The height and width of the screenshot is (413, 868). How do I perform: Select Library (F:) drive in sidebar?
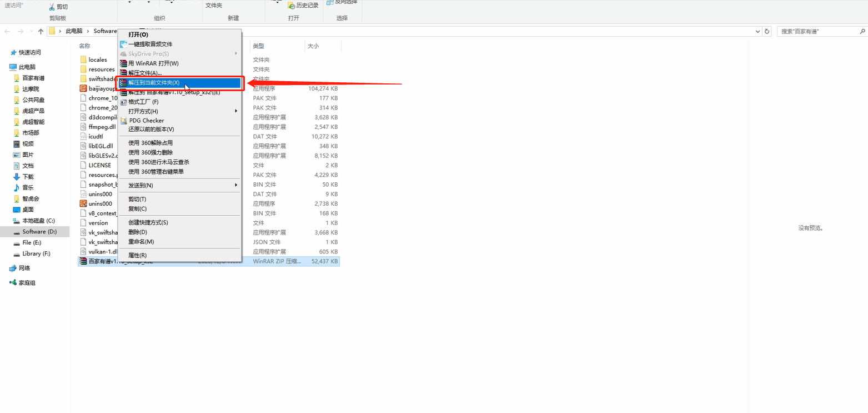[x=32, y=253]
